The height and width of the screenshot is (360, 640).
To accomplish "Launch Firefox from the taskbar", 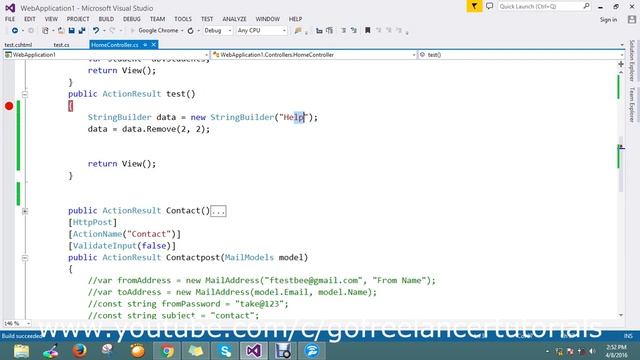I will [x=80, y=351].
